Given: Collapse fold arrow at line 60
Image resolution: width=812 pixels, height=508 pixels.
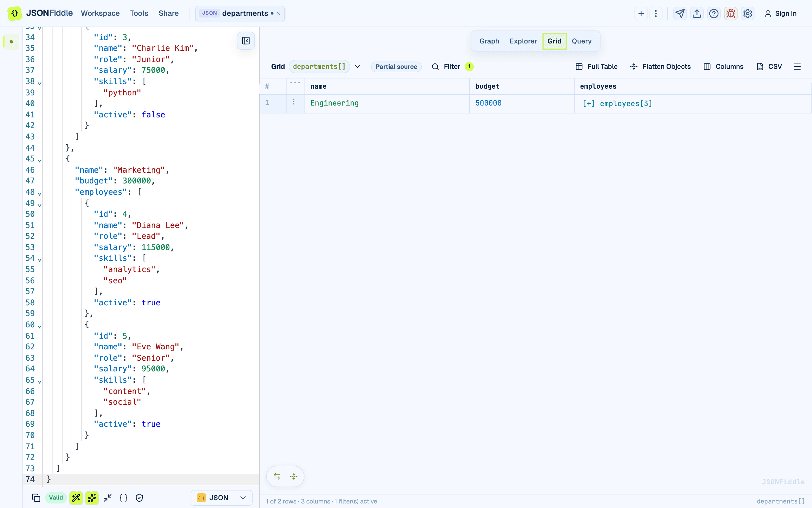Looking at the screenshot, I should click(39, 327).
